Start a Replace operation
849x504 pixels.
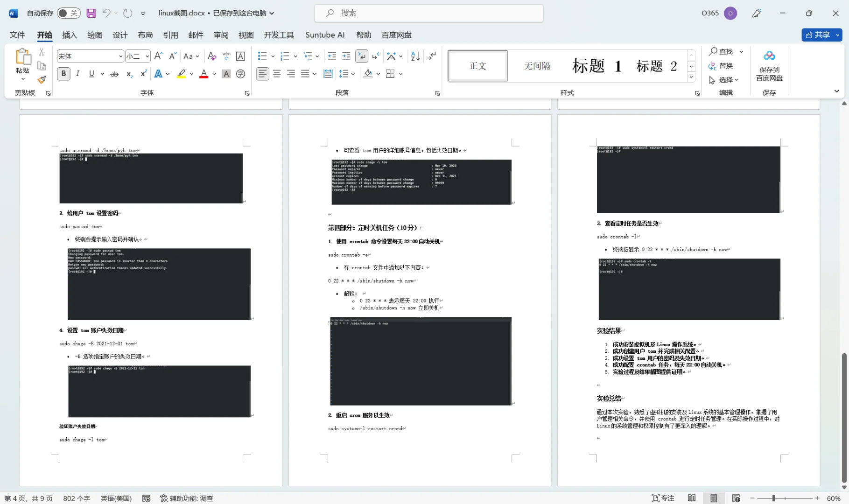[x=723, y=66]
